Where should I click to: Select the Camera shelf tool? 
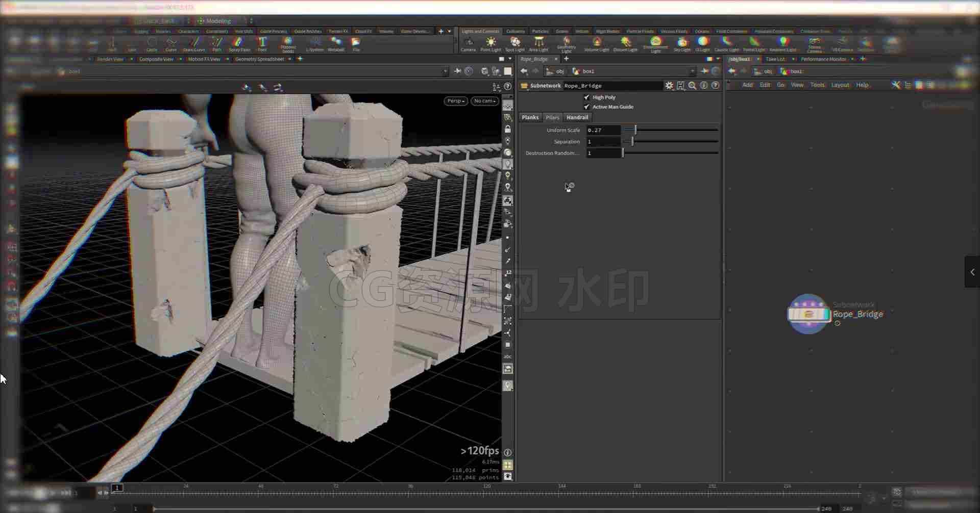pyautogui.click(x=468, y=44)
